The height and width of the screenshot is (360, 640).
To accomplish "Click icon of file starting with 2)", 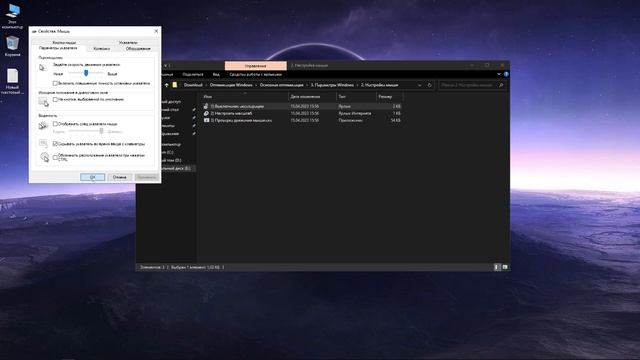I will (206, 113).
